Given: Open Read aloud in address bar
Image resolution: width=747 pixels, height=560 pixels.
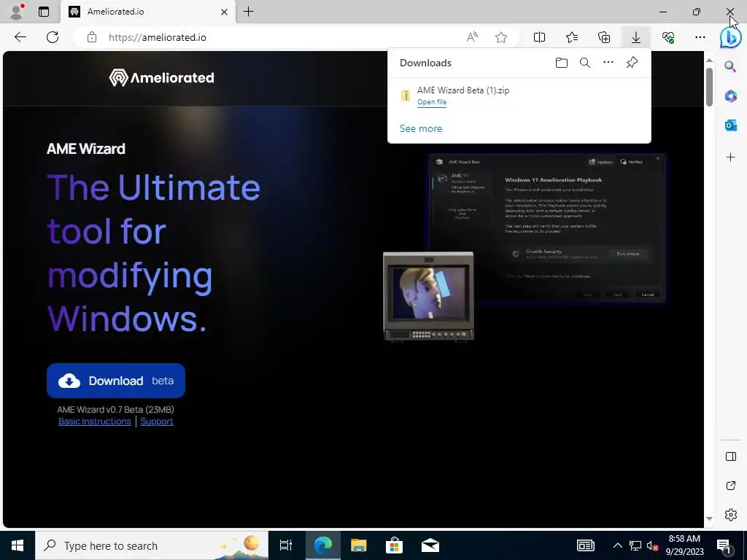Looking at the screenshot, I should coord(472,37).
